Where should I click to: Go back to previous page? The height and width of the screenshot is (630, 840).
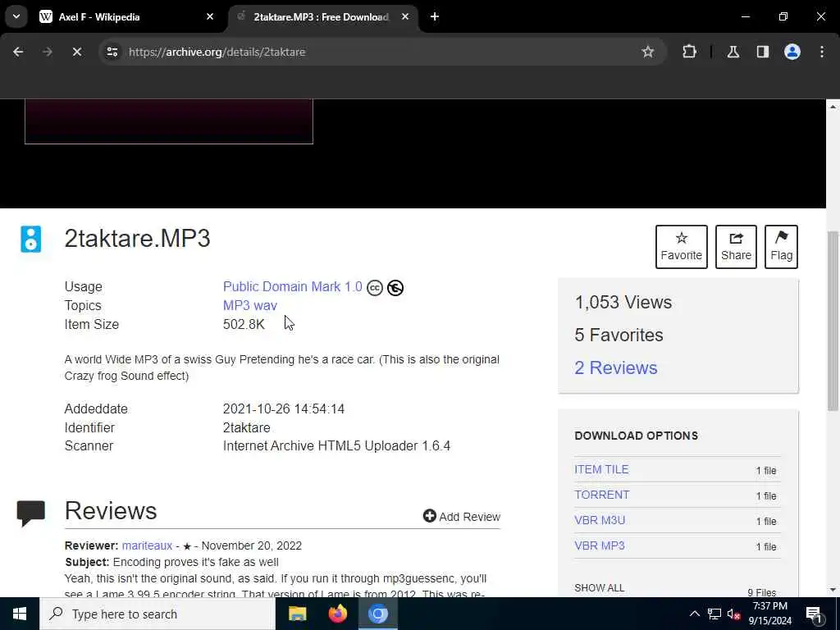click(x=18, y=52)
